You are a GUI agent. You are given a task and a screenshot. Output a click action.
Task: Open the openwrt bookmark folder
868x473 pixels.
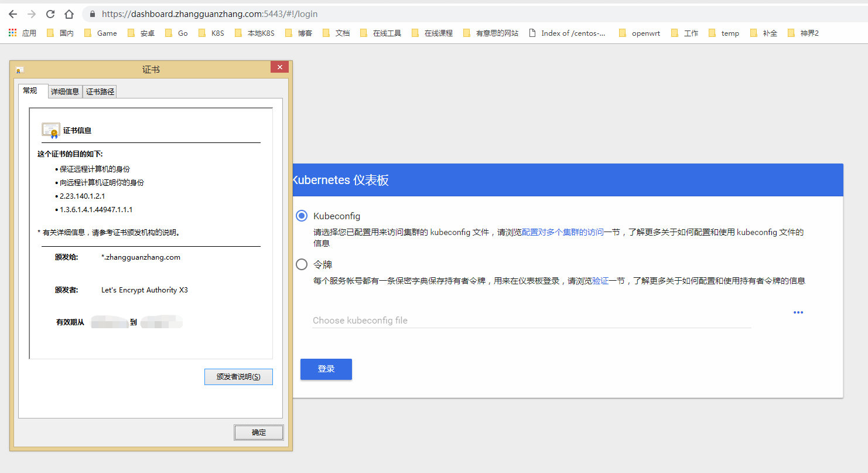[639, 33]
